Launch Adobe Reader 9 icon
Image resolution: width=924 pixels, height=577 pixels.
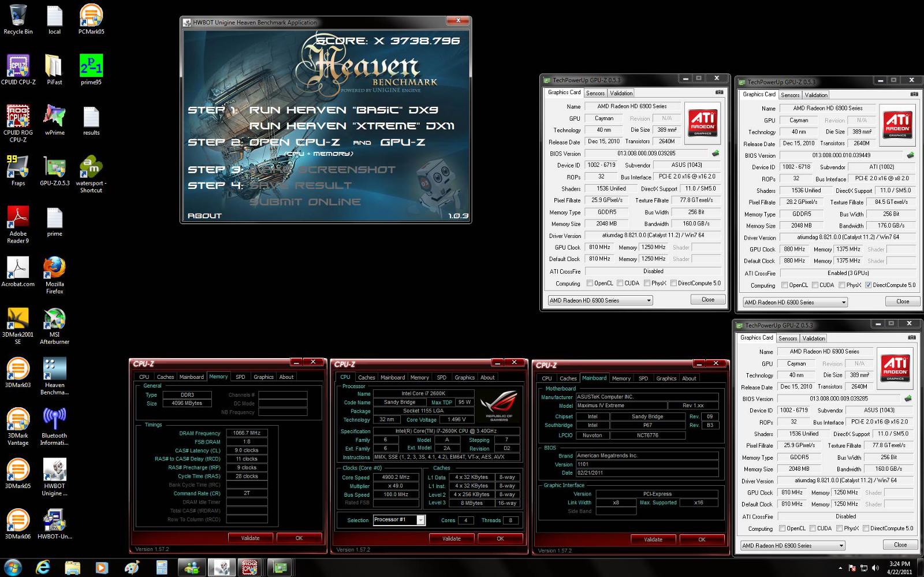pyautogui.click(x=18, y=225)
